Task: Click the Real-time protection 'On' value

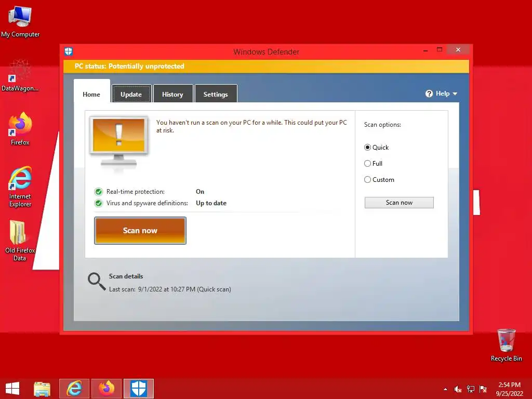Action: [200, 192]
